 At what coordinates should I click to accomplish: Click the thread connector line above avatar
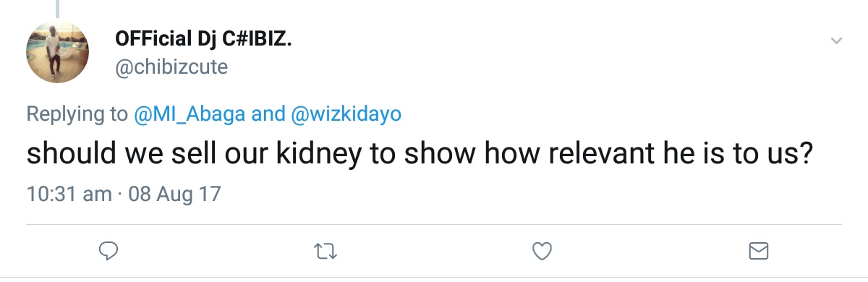pos(57,7)
